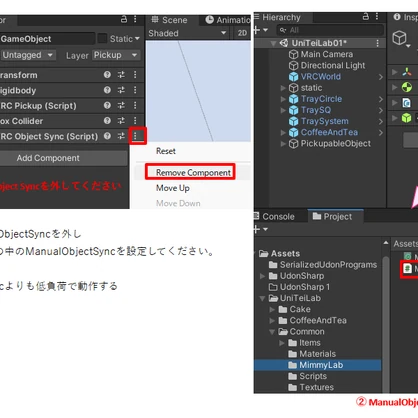The height and width of the screenshot is (418, 418).
Task: Open the Rigidbody preset settings icon
Action: (121, 90)
